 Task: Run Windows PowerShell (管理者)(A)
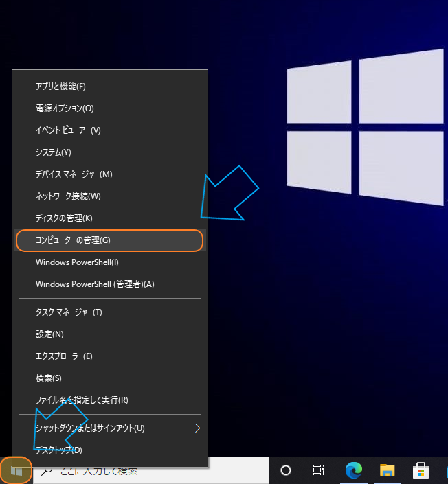[x=110, y=284]
